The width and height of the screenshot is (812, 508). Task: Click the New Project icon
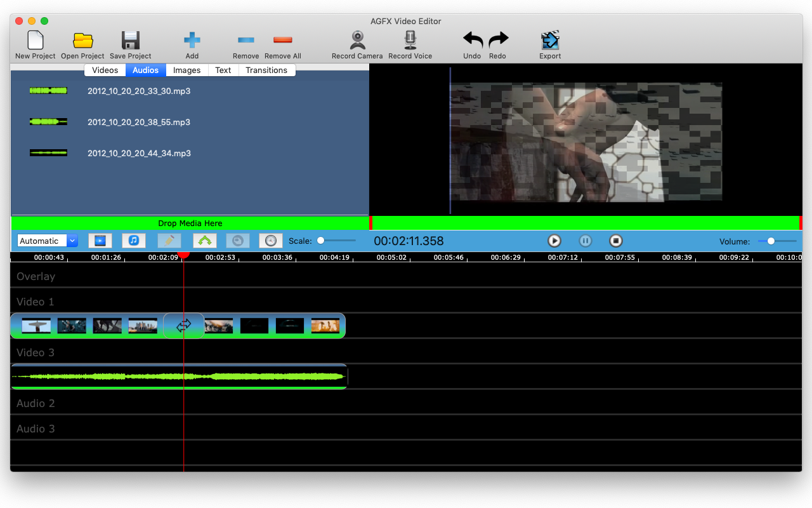(x=36, y=40)
